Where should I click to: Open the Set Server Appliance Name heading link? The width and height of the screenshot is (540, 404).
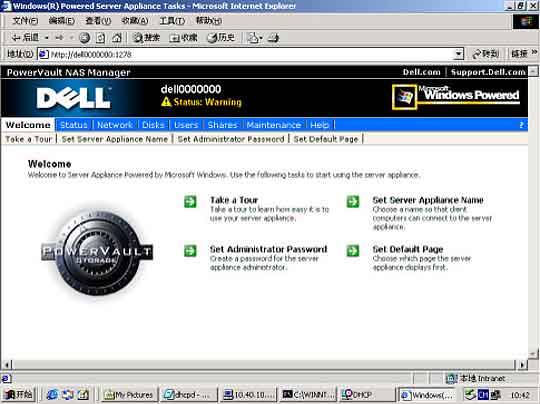pyautogui.click(x=428, y=200)
